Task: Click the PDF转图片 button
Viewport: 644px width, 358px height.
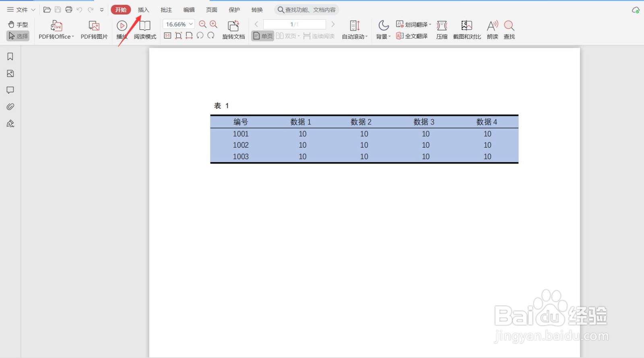Action: coord(94,30)
